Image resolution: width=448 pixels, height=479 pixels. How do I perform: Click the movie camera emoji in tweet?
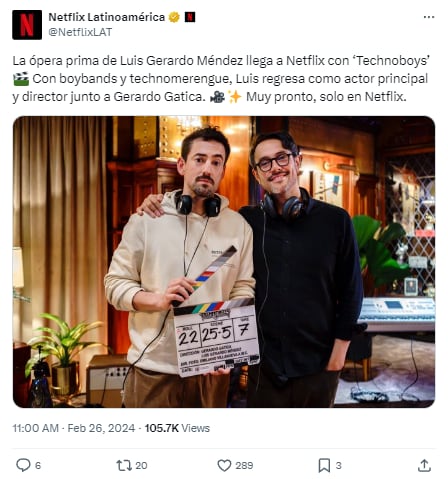coord(217,97)
